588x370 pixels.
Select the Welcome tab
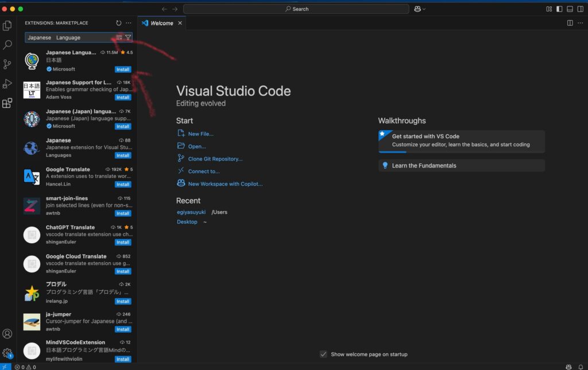pyautogui.click(x=162, y=23)
